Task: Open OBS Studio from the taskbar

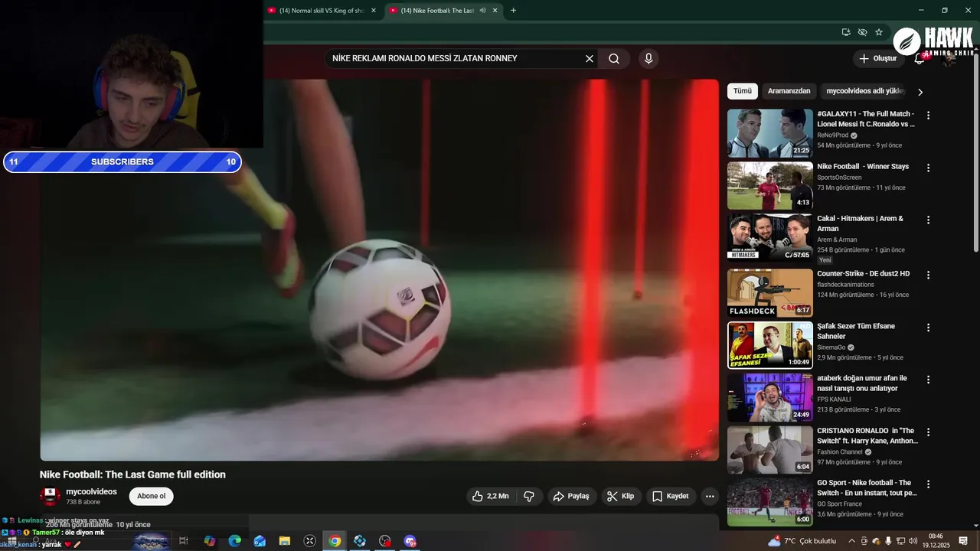Action: [x=385, y=541]
